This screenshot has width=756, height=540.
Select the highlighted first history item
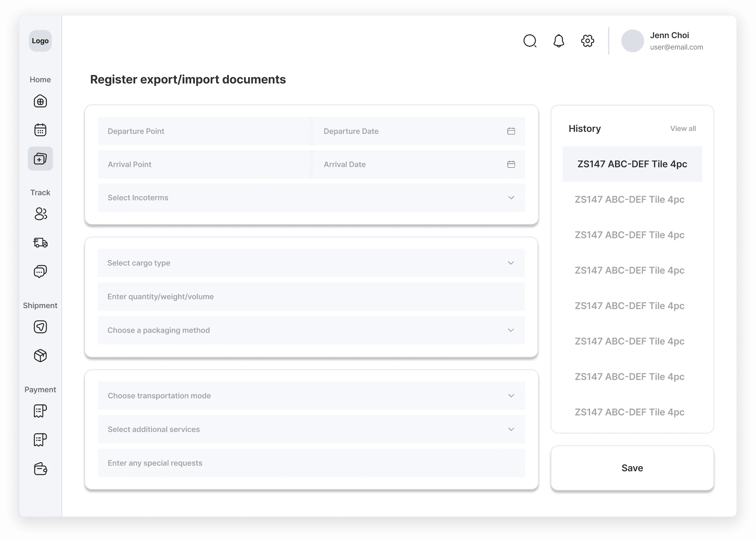click(x=632, y=164)
